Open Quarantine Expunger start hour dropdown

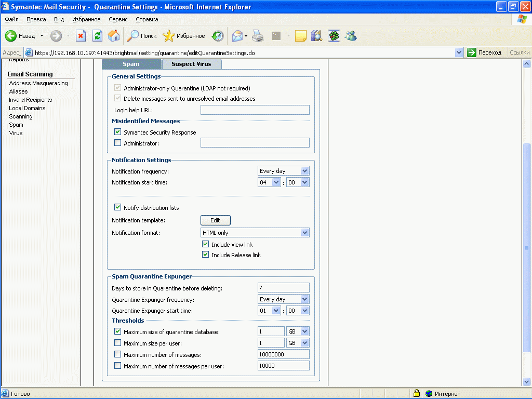point(269,311)
